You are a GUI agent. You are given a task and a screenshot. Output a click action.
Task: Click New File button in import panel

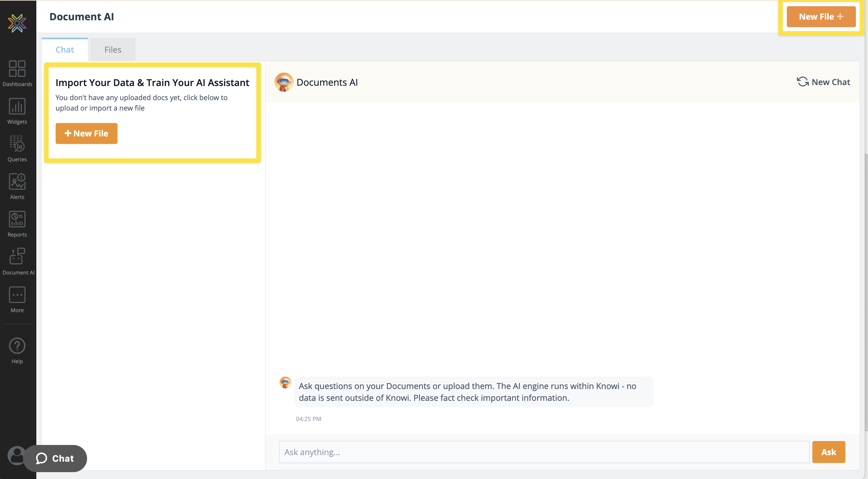pyautogui.click(x=86, y=133)
